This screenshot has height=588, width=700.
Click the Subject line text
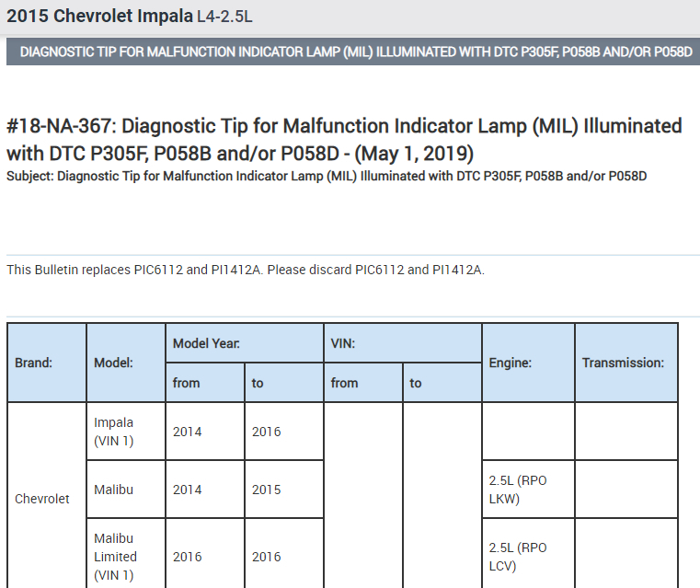[327, 176]
